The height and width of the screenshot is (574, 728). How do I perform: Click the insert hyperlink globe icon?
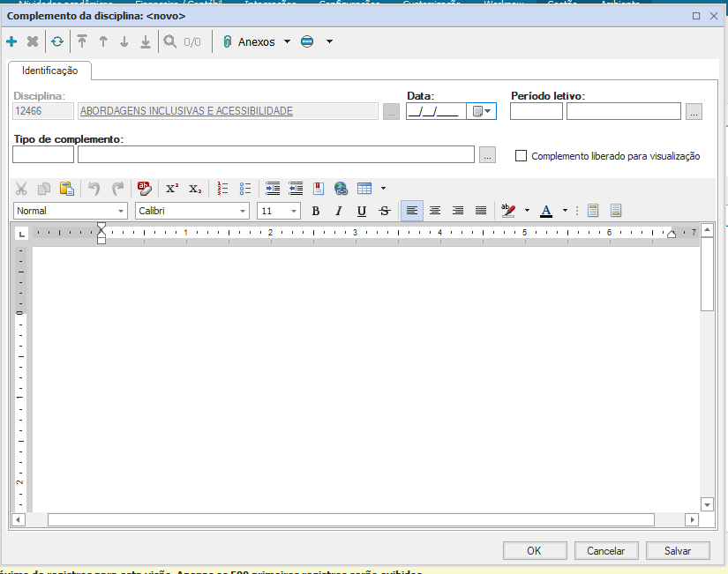coord(341,188)
